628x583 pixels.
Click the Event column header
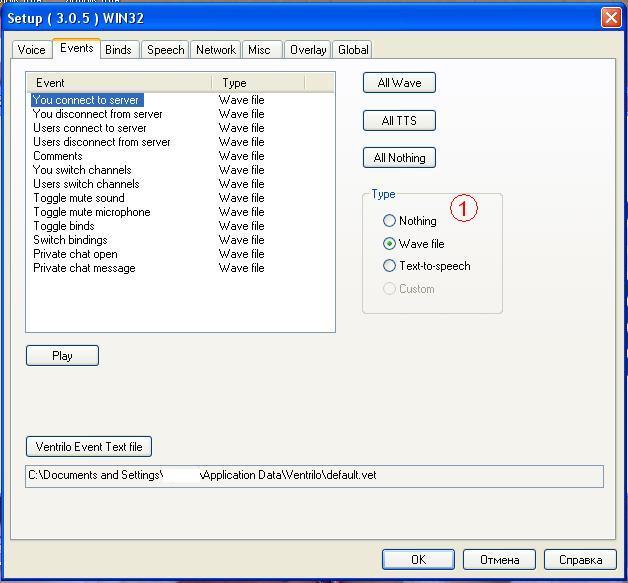[x=119, y=83]
